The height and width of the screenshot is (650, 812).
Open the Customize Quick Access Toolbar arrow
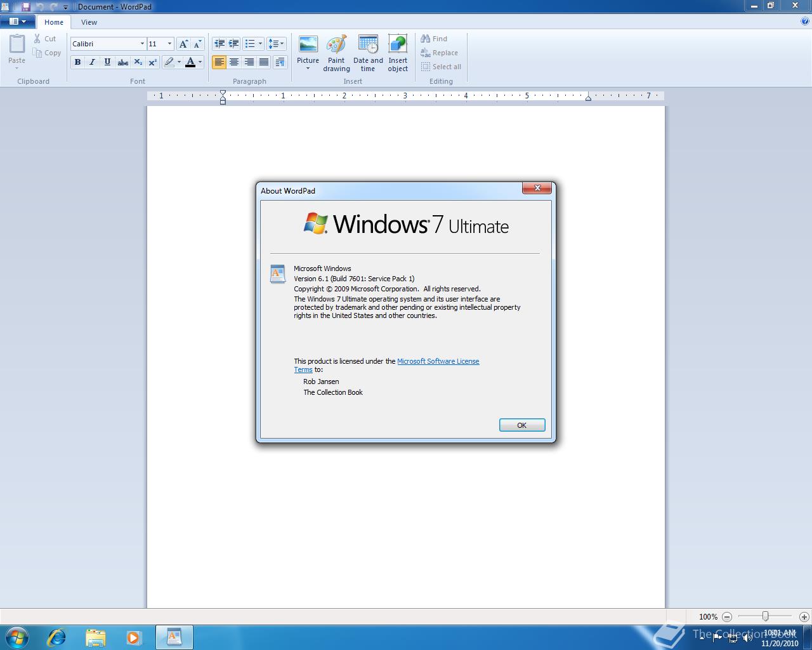click(x=65, y=7)
